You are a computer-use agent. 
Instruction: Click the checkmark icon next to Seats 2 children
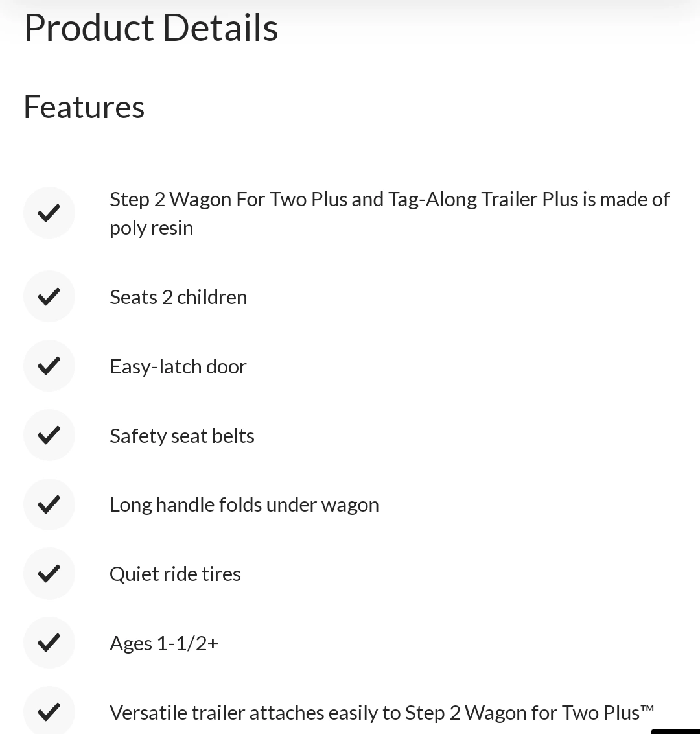tap(49, 297)
